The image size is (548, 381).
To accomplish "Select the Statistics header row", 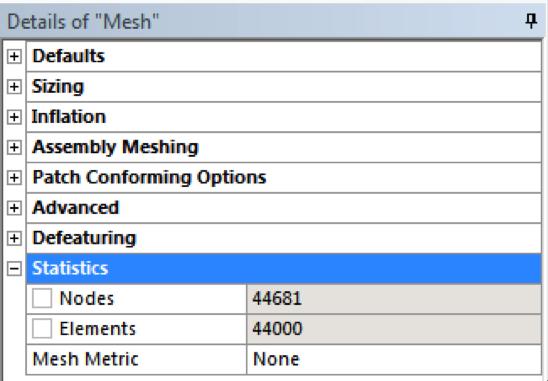I will tap(284, 268).
